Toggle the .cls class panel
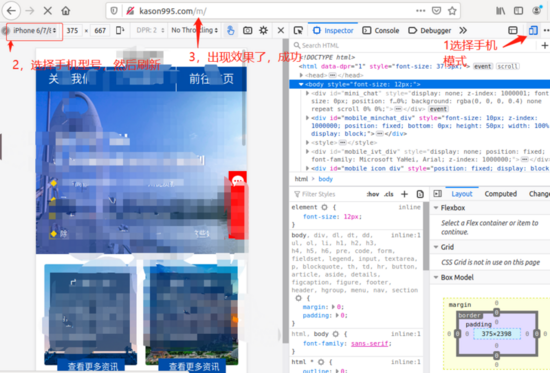This screenshot has height=373, width=550. (x=388, y=194)
